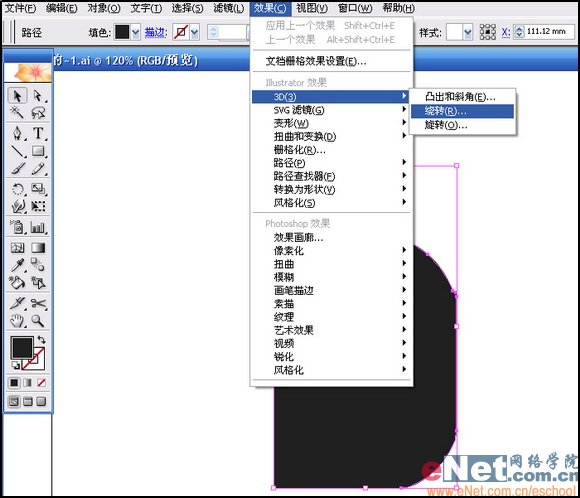The width and height of the screenshot is (580, 498).
Task: Select the Magic Wand tool
Action: tap(17, 112)
